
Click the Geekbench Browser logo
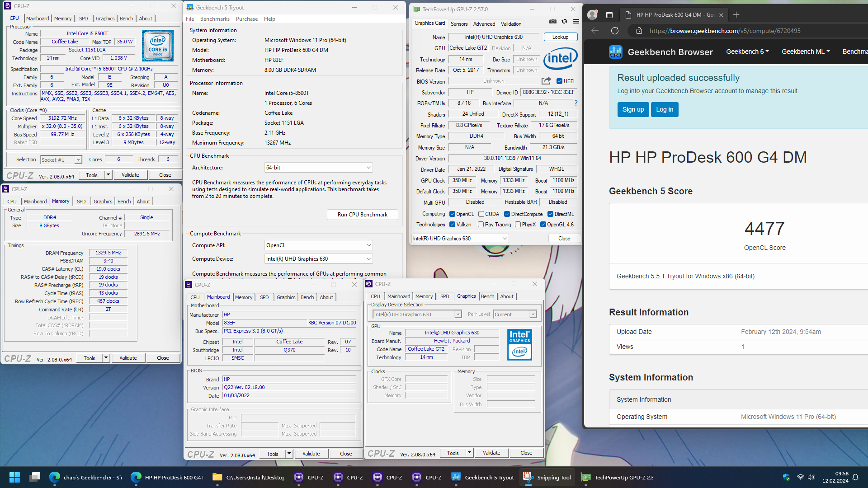pyautogui.click(x=661, y=52)
